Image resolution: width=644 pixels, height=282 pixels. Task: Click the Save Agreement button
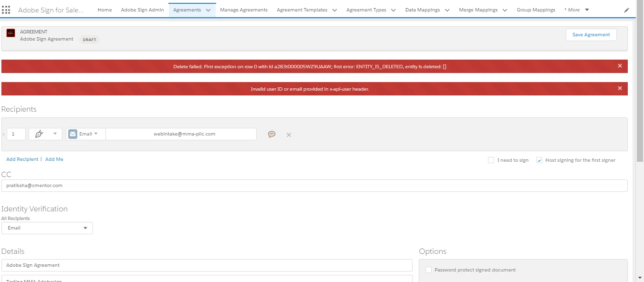pyautogui.click(x=591, y=35)
